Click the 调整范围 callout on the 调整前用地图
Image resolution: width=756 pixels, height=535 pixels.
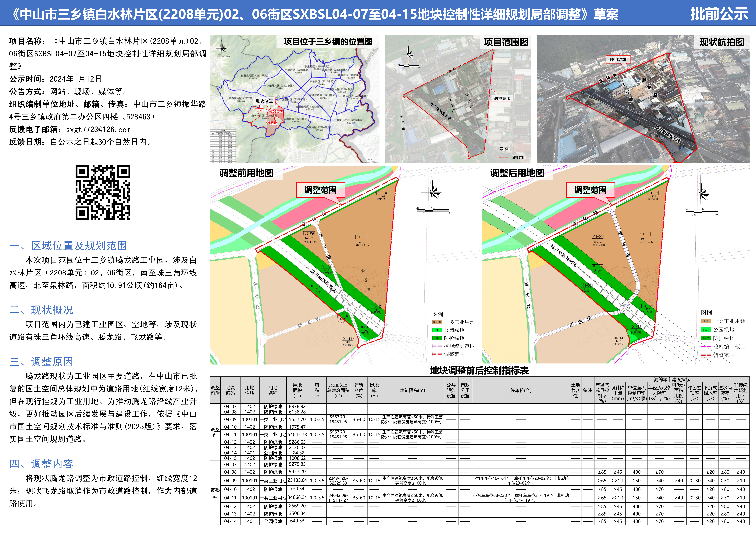click(321, 190)
